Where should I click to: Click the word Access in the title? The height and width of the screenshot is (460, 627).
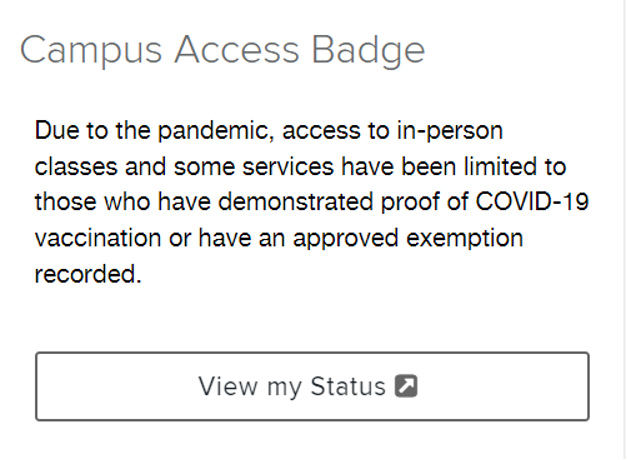coord(237,49)
